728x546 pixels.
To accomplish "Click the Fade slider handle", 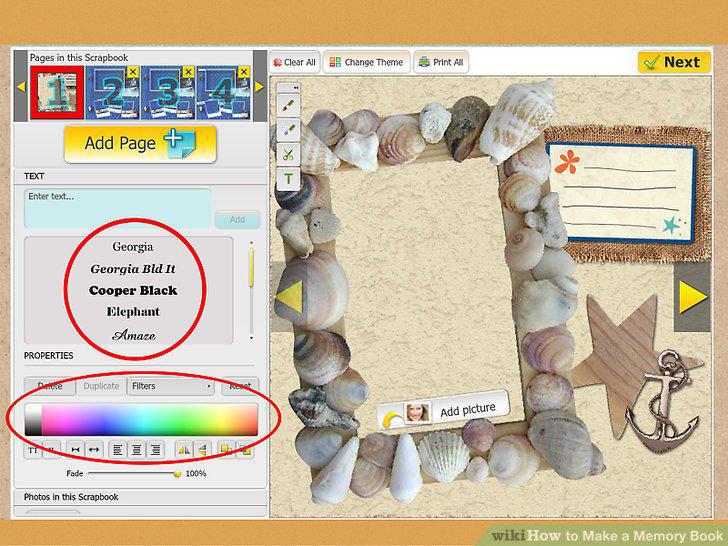I will pos(177,474).
